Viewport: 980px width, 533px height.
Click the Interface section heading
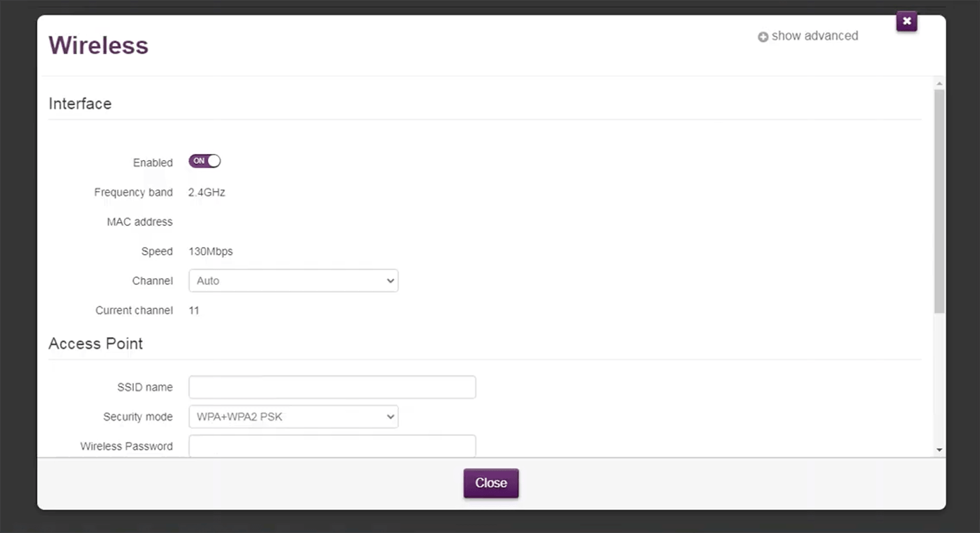pyautogui.click(x=80, y=104)
